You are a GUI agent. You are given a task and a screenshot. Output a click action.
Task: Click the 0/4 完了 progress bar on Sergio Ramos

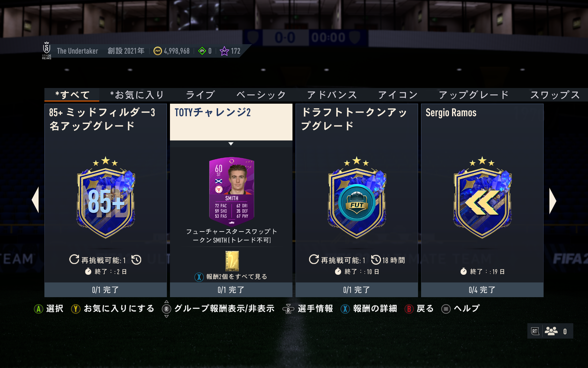click(x=482, y=289)
